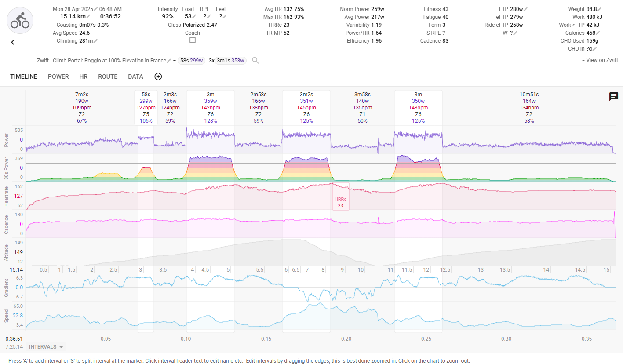623x364 pixels.
Task: Open the activity comments chat icon
Action: point(614,97)
